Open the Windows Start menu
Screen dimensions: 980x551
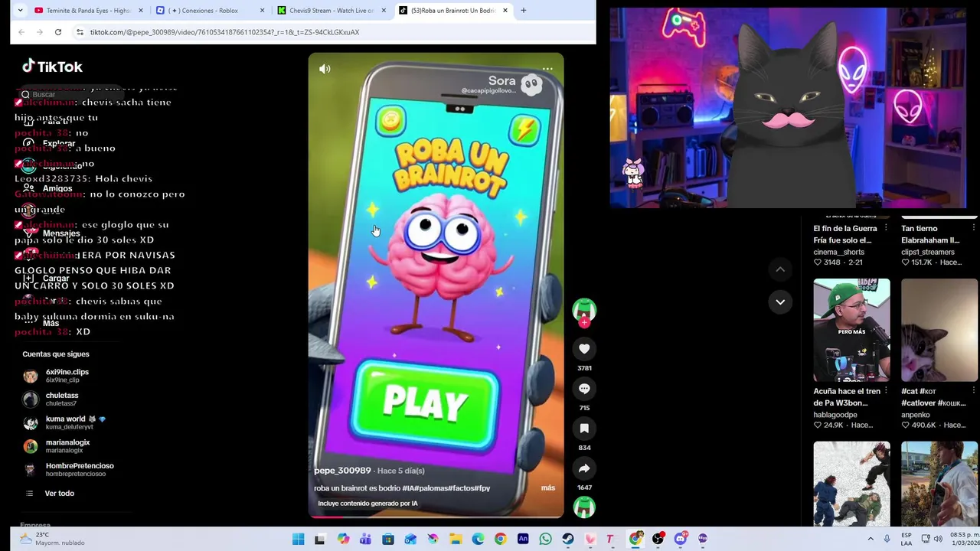click(x=299, y=539)
